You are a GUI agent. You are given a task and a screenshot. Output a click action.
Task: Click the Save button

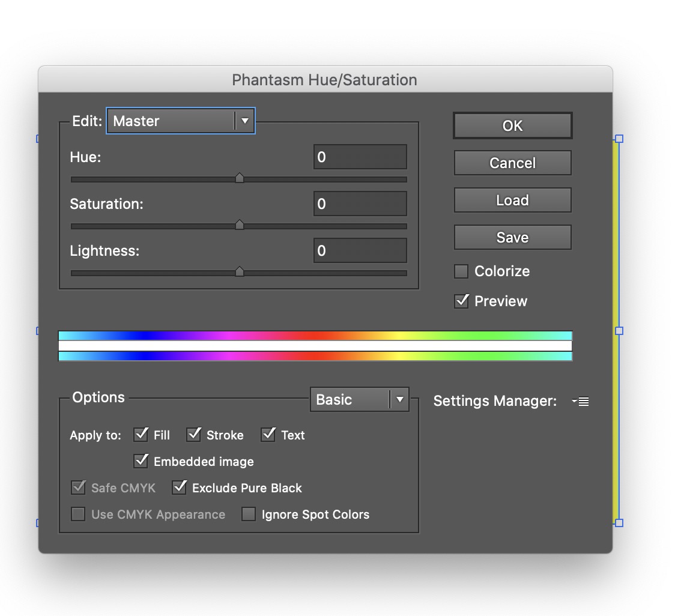tap(512, 238)
